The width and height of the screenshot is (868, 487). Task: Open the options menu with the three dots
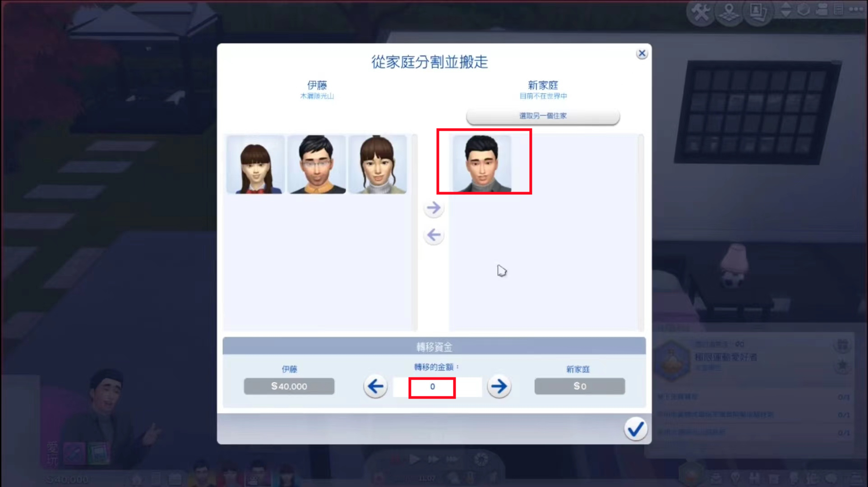tap(856, 9)
